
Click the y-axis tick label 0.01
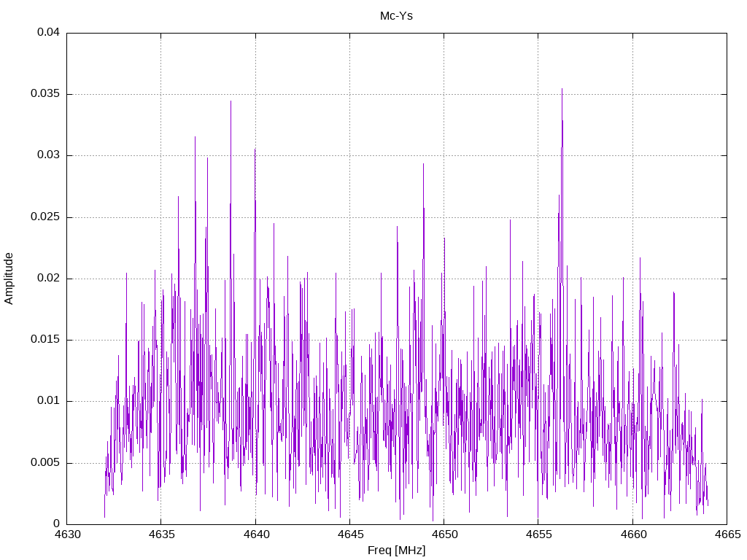click(x=49, y=401)
